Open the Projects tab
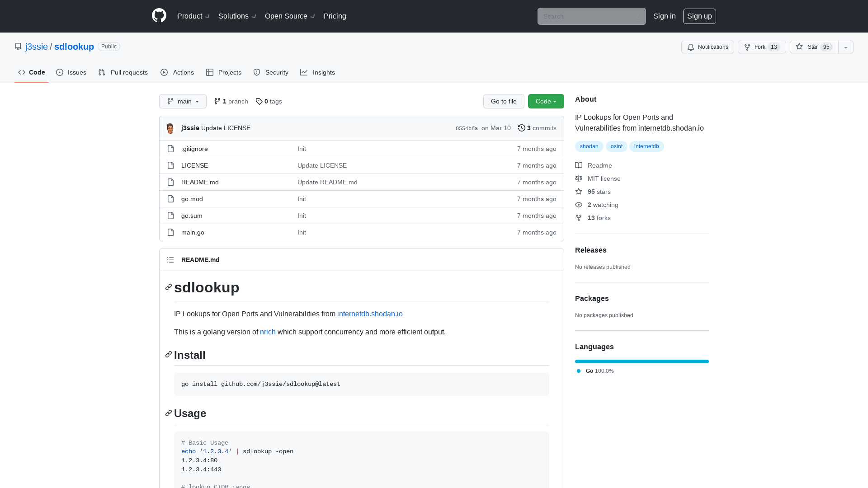Image resolution: width=868 pixels, height=488 pixels. (224, 72)
